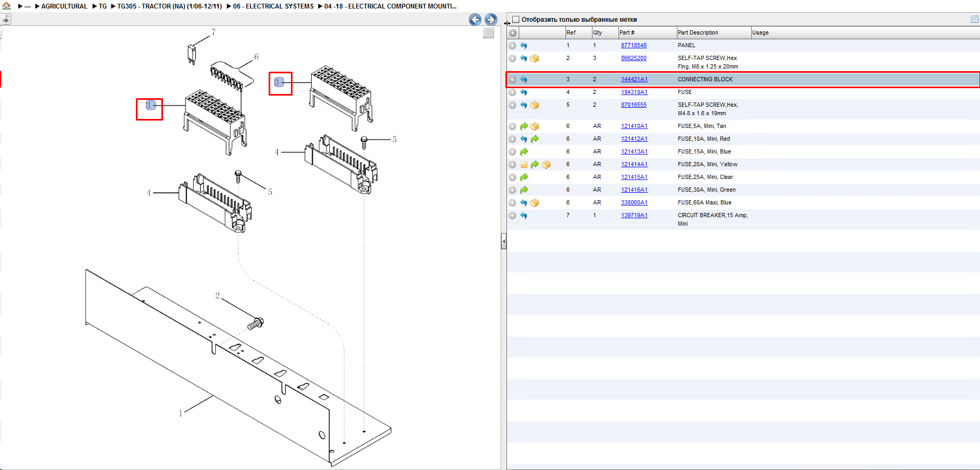The height and width of the screenshot is (470, 980).
Task: Click the grey square button on the diagram
Action: point(488,33)
